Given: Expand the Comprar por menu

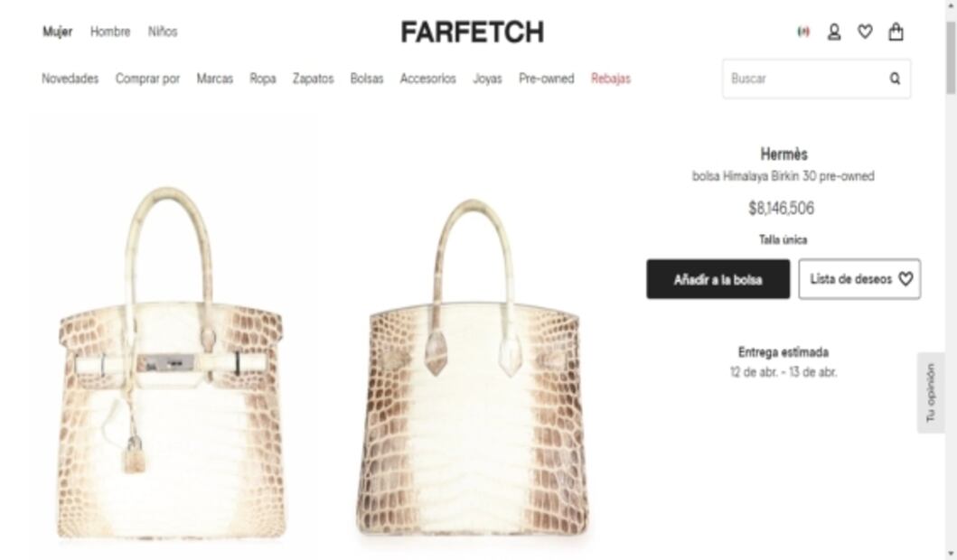Looking at the screenshot, I should click(x=147, y=79).
